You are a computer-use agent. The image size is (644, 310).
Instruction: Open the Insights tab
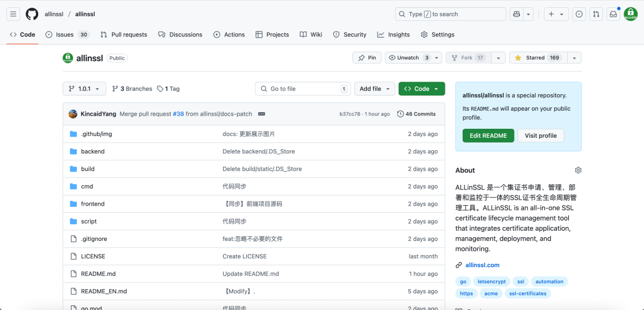coord(394,35)
